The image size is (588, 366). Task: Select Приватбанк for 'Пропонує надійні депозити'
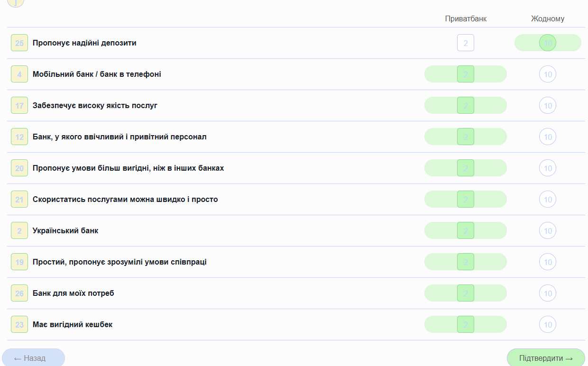pyautogui.click(x=466, y=43)
